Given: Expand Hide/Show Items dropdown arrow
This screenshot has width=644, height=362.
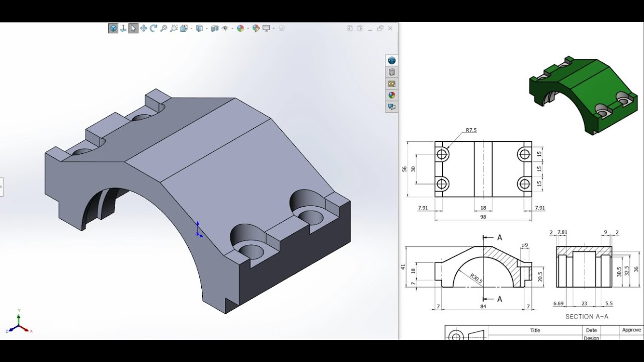Looking at the screenshot, I should (x=232, y=29).
